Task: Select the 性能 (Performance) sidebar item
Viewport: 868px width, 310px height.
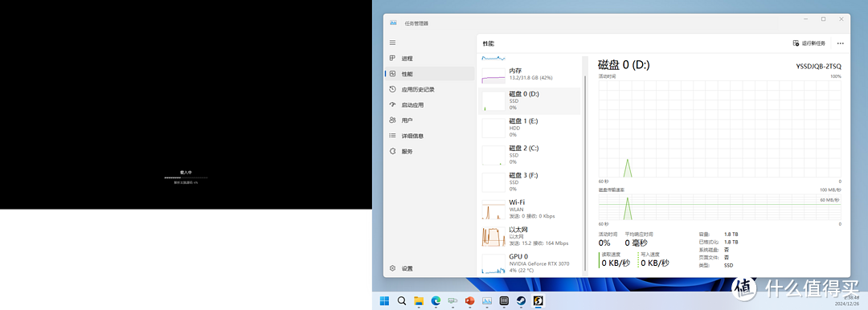Action: coord(429,74)
